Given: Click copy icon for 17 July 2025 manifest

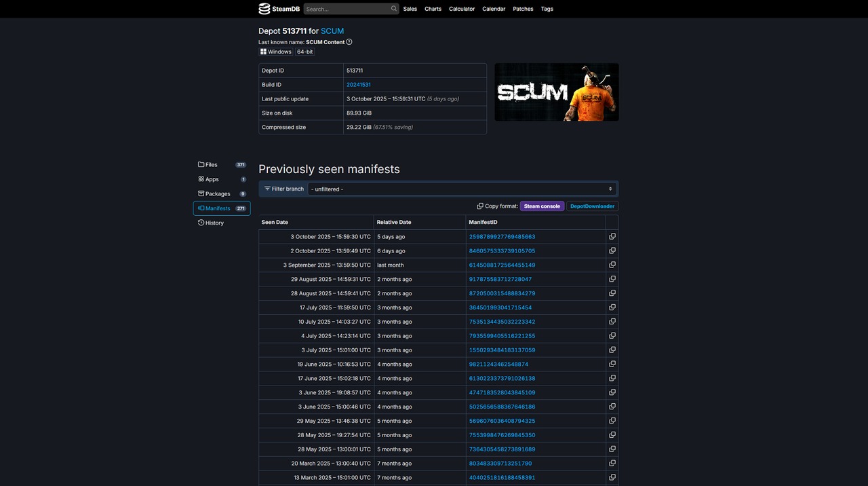Looking at the screenshot, I should point(612,307).
